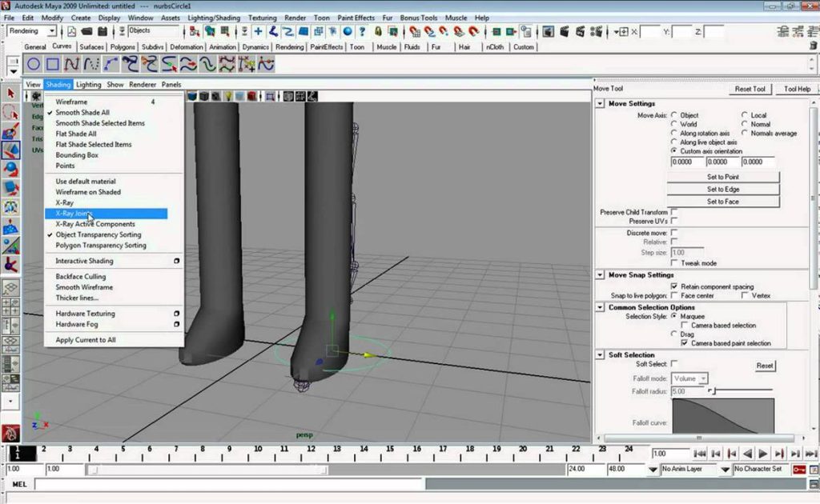Select the Drag selection style radio
820x504 pixels.
(674, 334)
